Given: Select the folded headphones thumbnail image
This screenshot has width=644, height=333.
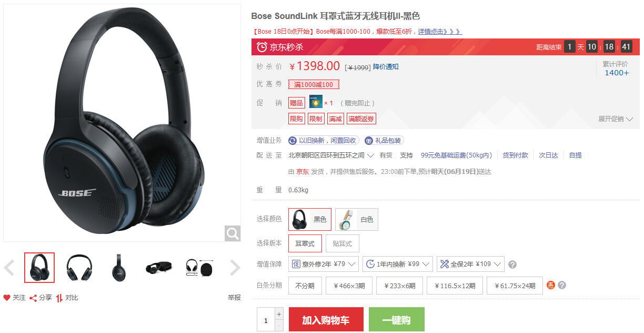Looking at the screenshot, I should click(x=158, y=268).
